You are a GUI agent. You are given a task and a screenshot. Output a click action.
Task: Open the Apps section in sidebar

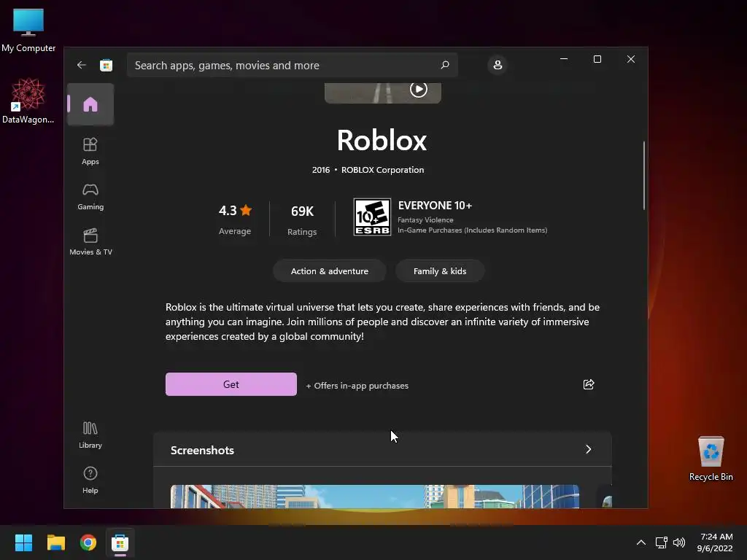tap(90, 151)
